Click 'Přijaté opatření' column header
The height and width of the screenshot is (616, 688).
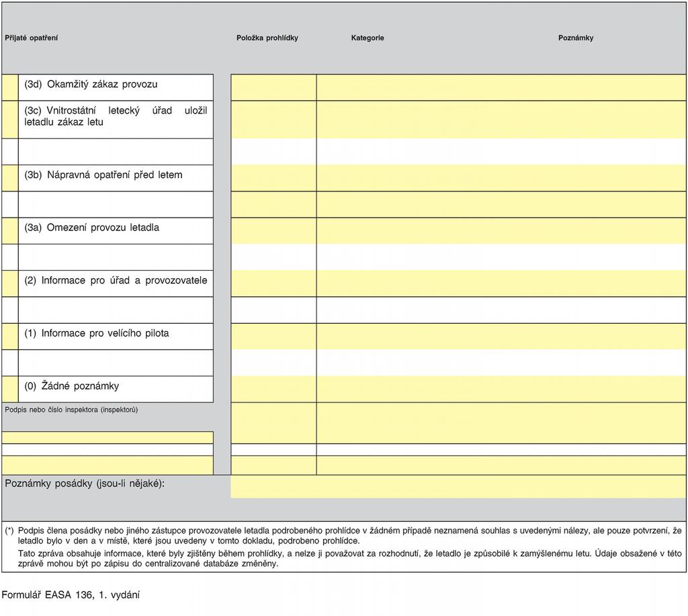31,38
